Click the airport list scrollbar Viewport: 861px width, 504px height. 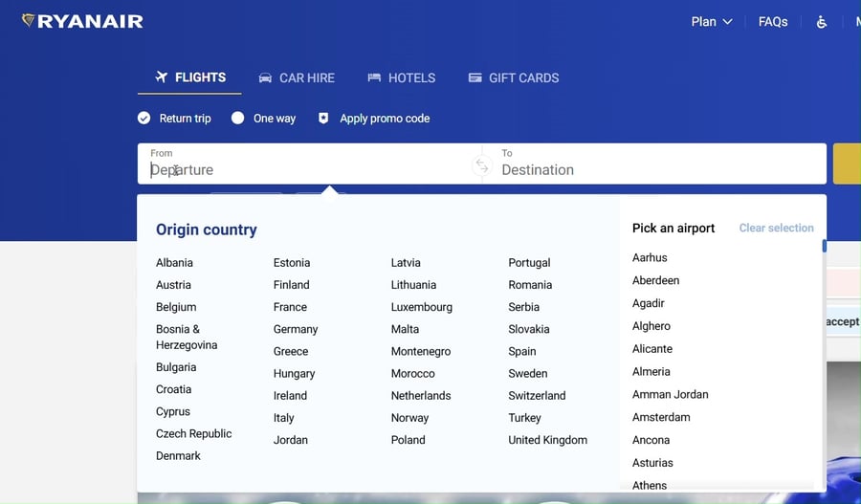pyautogui.click(x=824, y=247)
